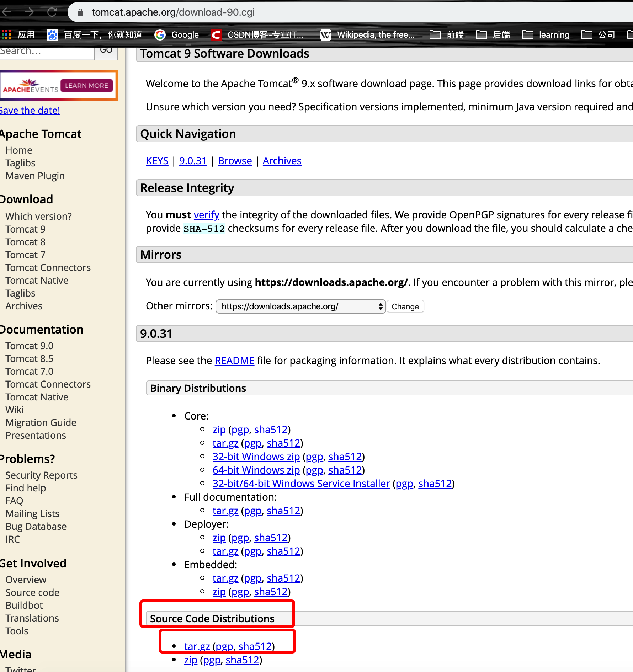
Task: Open the 后端 bookmarks folder
Action: (493, 34)
